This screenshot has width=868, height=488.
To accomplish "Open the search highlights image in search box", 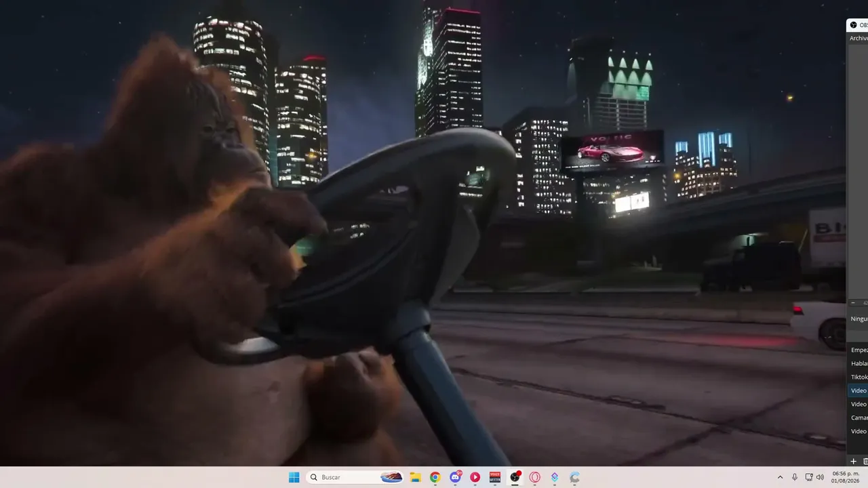I will 391,477.
